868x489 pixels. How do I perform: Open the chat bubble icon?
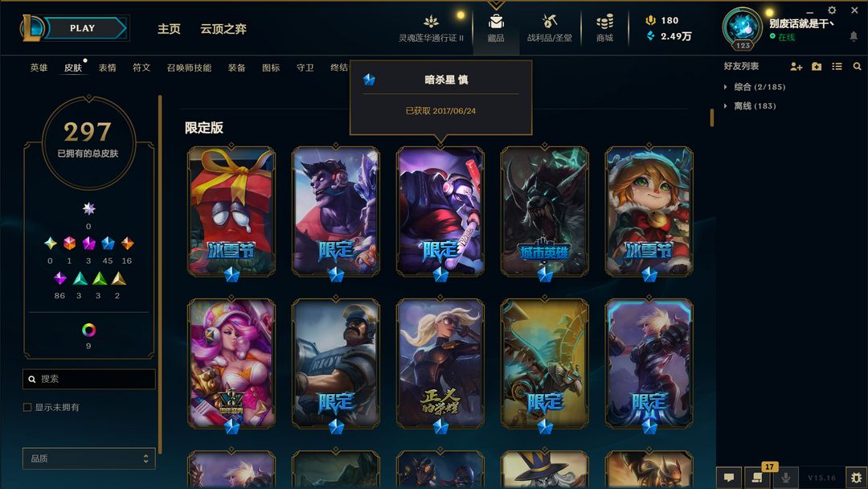[729, 478]
